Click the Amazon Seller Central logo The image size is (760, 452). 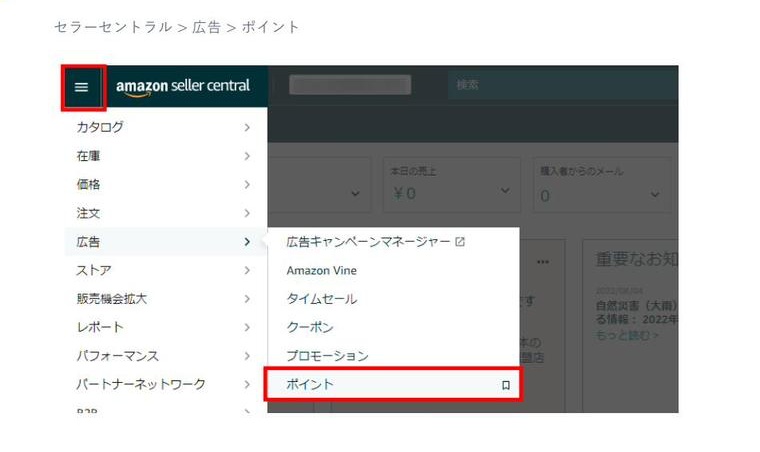coord(183,87)
